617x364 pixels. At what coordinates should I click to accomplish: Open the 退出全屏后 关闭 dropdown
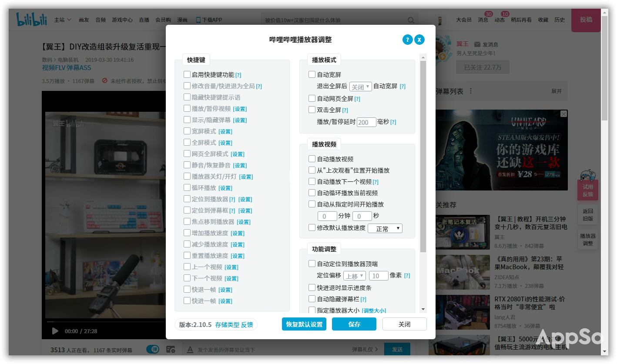click(361, 87)
